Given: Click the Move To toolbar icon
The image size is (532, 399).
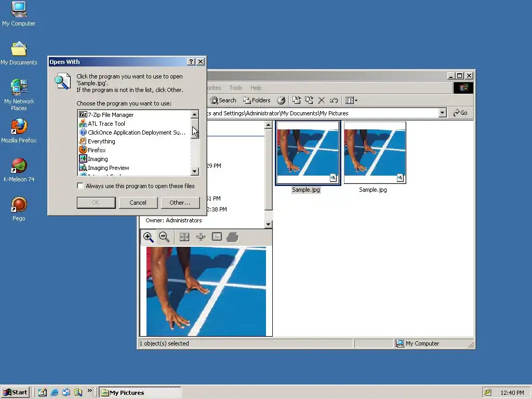Looking at the screenshot, I should 297,100.
